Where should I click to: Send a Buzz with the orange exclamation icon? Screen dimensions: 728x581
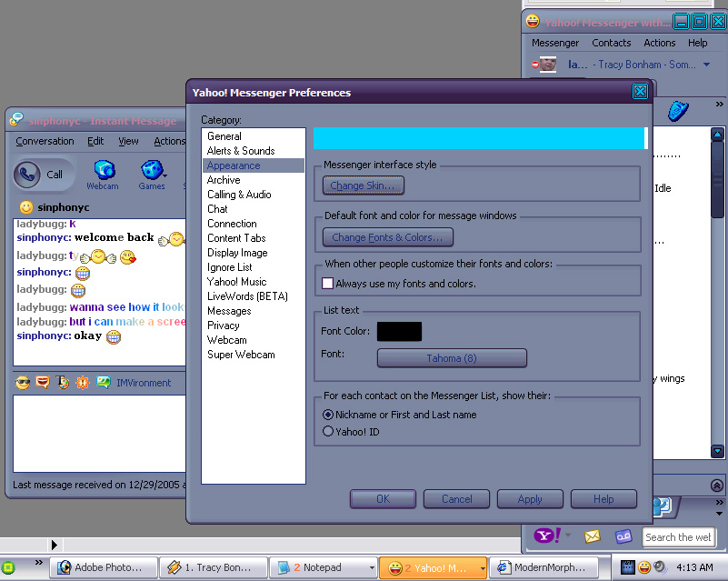pyautogui.click(x=83, y=383)
